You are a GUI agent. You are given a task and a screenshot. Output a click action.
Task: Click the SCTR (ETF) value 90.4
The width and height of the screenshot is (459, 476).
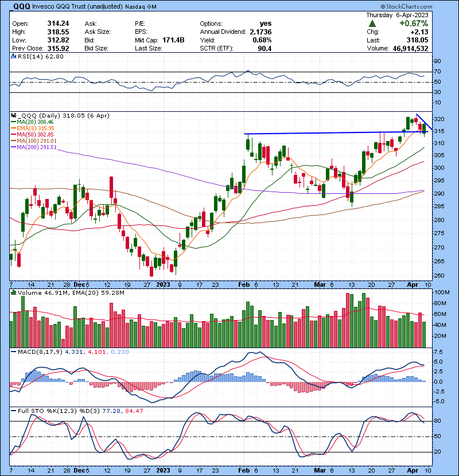point(264,48)
